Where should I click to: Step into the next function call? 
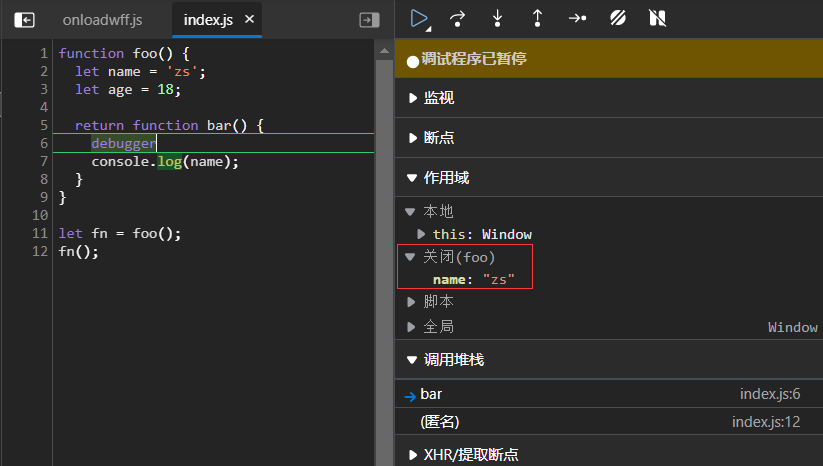point(497,19)
